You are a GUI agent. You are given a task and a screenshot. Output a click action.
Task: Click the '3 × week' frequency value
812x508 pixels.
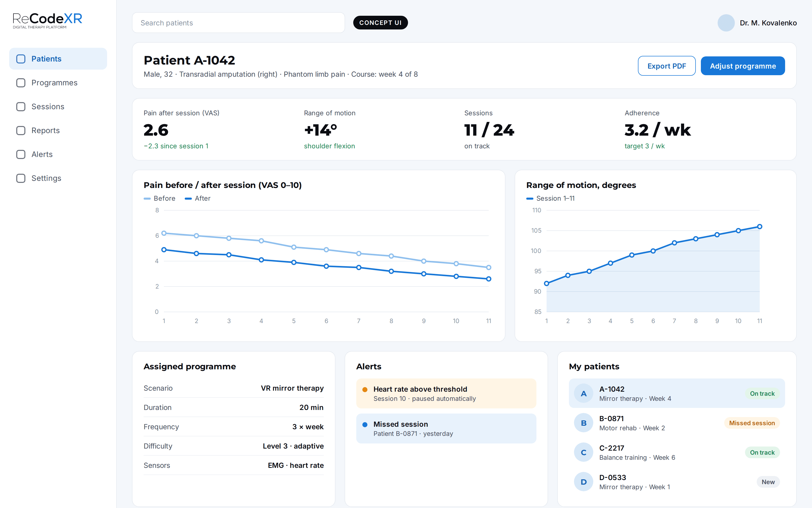coord(308,427)
